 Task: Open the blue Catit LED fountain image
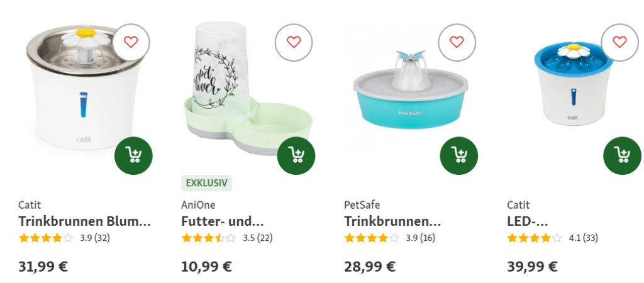pyautogui.click(x=573, y=84)
